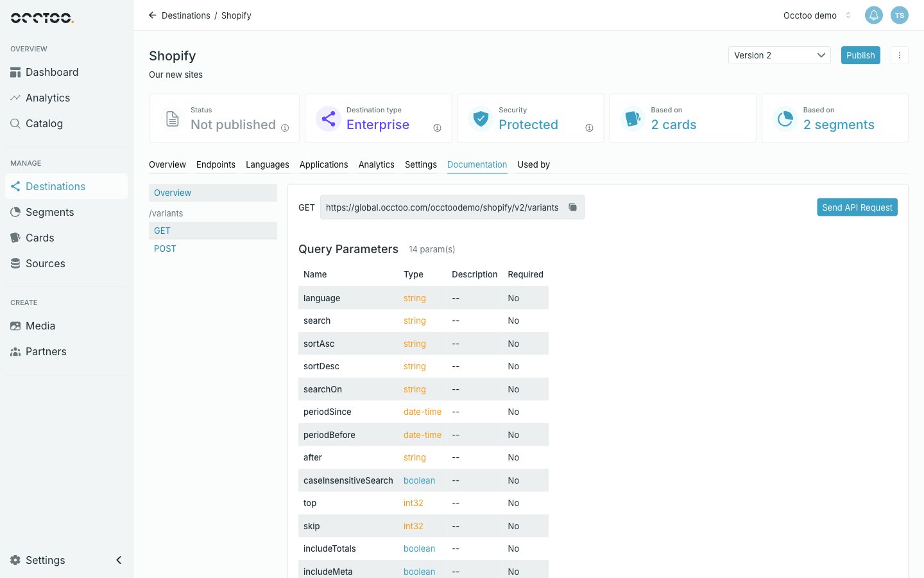The image size is (924, 578).
Task: Click the includeTotals parameter name
Action: coord(330,549)
